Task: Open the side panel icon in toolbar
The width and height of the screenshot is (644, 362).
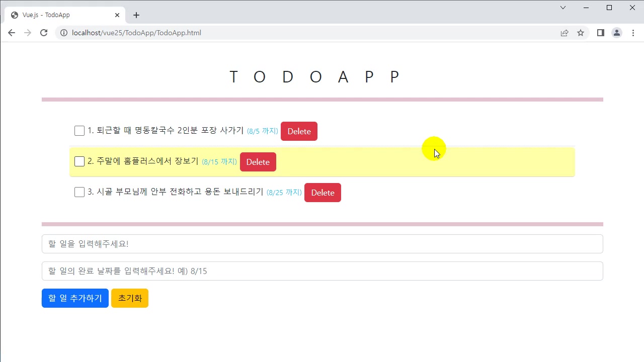Action: (600, 33)
